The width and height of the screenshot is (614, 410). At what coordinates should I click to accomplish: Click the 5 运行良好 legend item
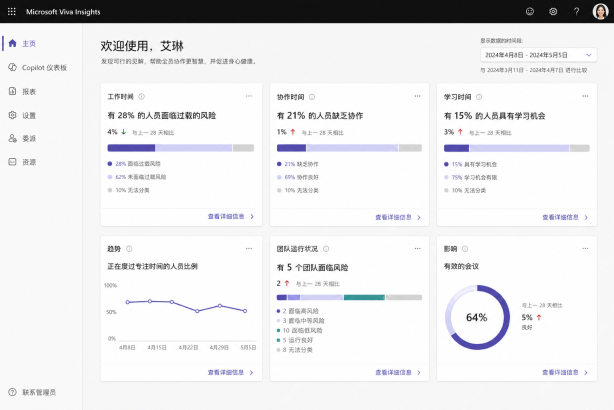pyautogui.click(x=295, y=340)
